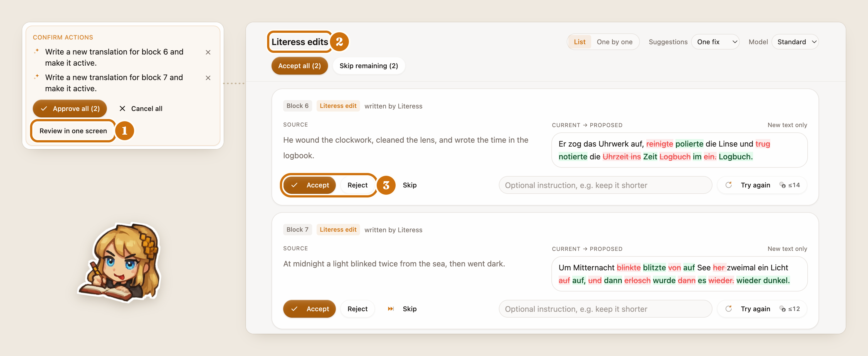Click the Block 6 label tag
868x356 pixels.
[x=297, y=106]
